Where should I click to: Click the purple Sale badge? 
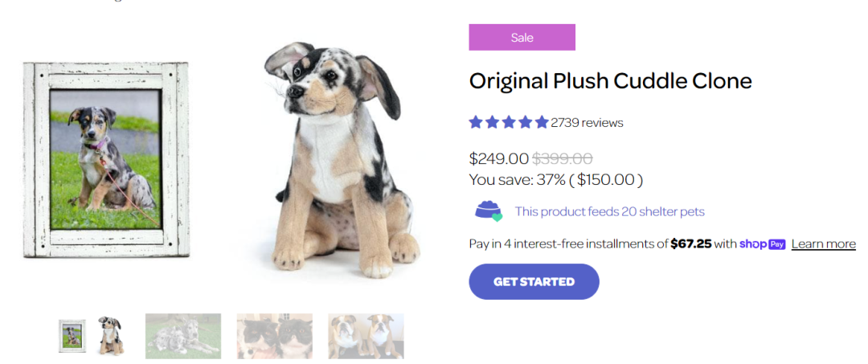(522, 38)
